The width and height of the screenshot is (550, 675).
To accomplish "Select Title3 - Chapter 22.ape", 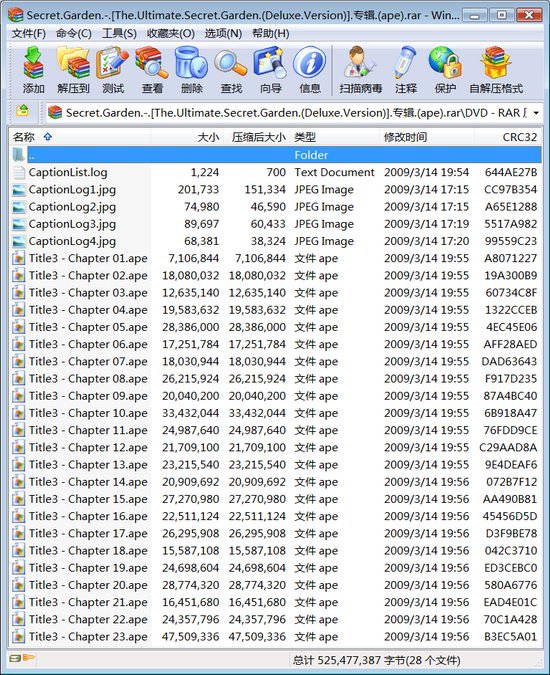I will point(88,619).
